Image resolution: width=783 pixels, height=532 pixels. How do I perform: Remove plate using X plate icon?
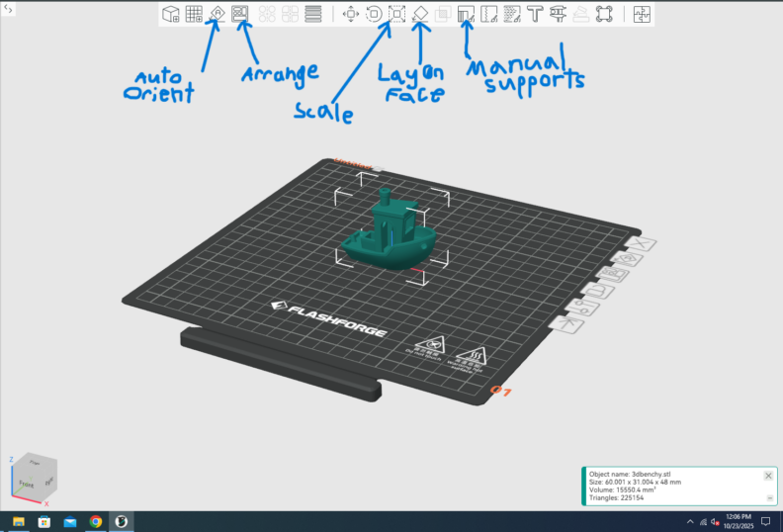pos(641,244)
